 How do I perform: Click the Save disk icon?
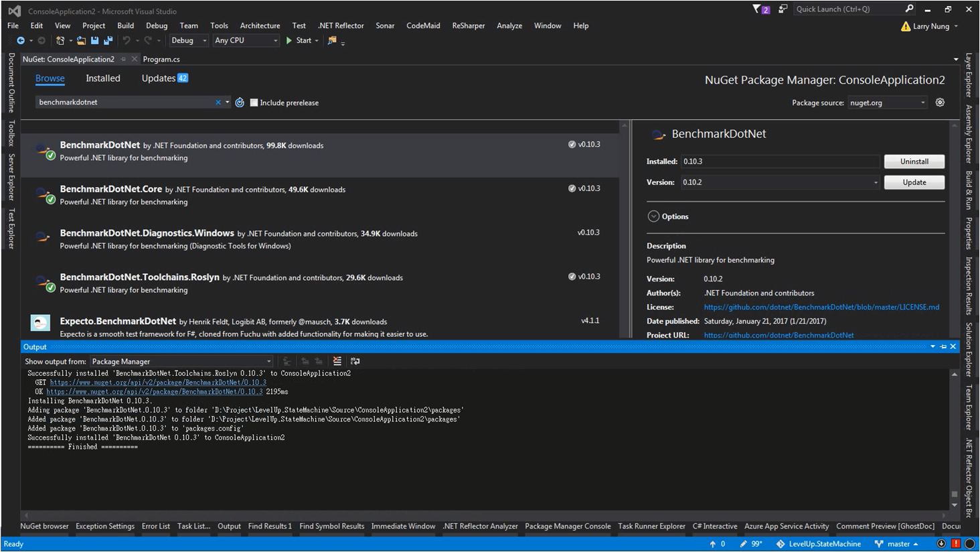click(x=95, y=41)
